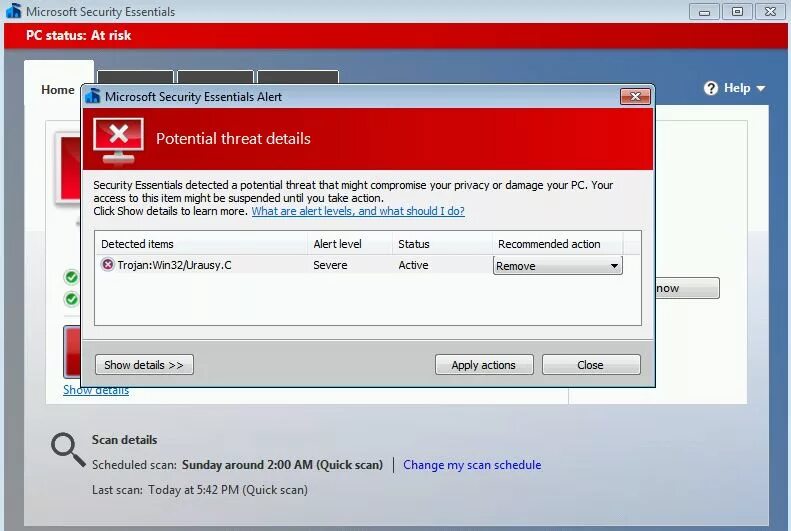The image size is (791, 531).
Task: Select the last dark tab in the row
Action: pyautogui.click(x=298, y=77)
